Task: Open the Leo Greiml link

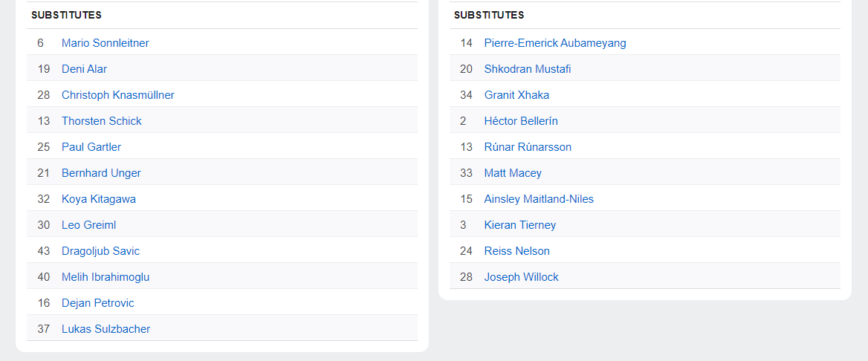Action: (x=88, y=225)
